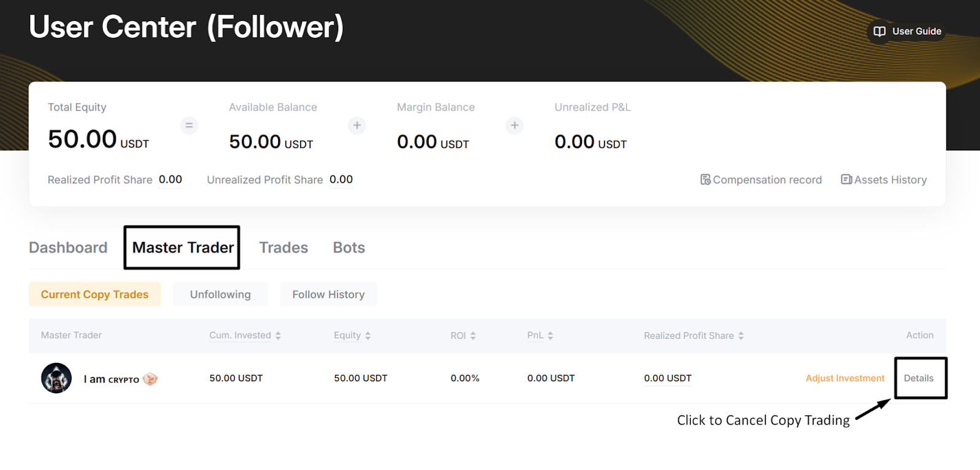Click Details to cancel copy trading
This screenshot has height=470, width=980.
point(919,378)
